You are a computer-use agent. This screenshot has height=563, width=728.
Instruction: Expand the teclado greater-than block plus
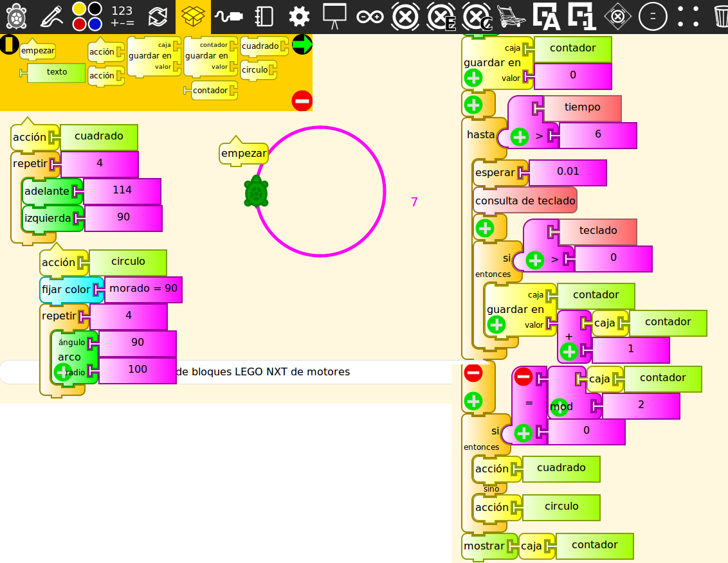(x=535, y=260)
